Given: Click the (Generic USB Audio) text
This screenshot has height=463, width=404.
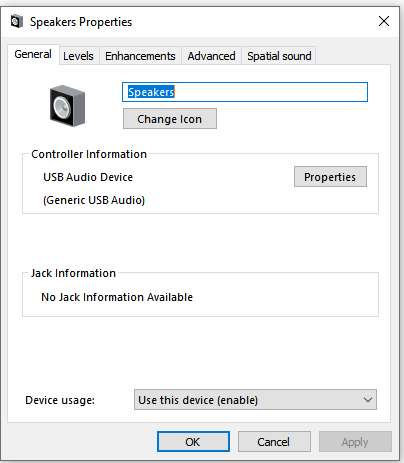Looking at the screenshot, I should click(x=94, y=200).
